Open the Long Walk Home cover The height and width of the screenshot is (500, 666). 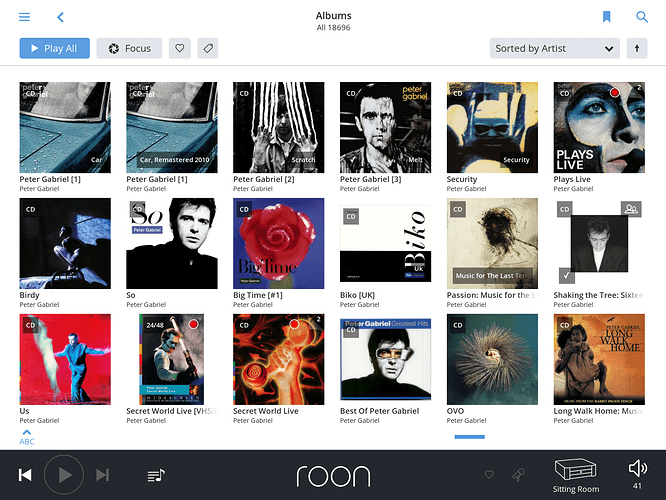coord(599,359)
